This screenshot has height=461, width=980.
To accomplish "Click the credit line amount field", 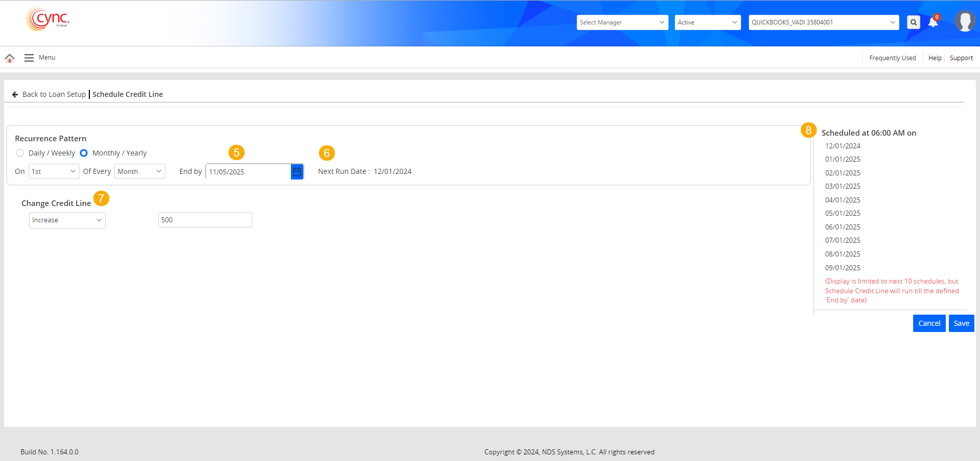I will (x=205, y=220).
